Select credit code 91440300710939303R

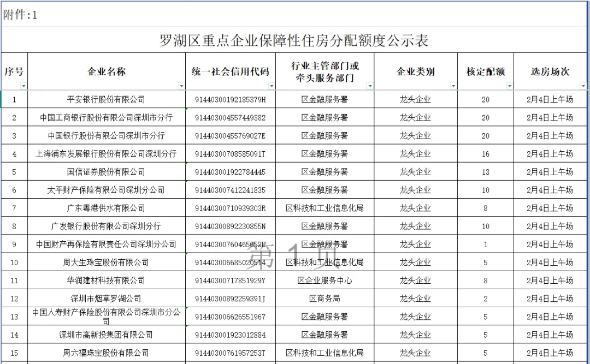click(231, 208)
